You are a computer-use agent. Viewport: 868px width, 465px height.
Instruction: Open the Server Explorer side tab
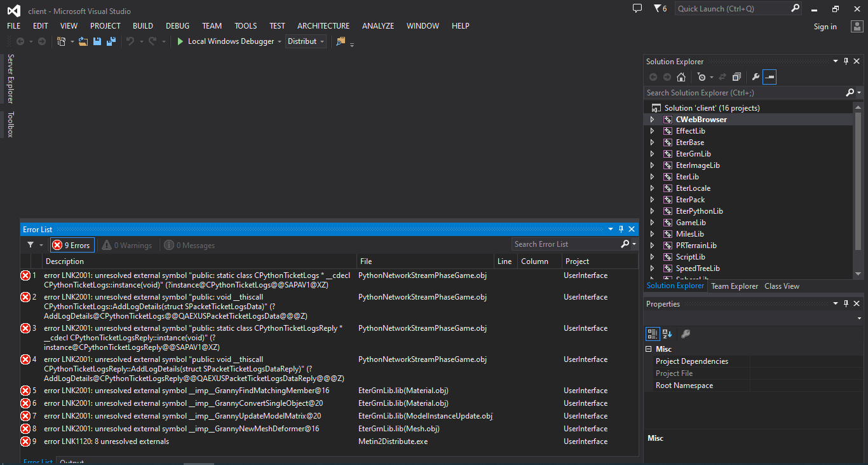(x=10, y=78)
